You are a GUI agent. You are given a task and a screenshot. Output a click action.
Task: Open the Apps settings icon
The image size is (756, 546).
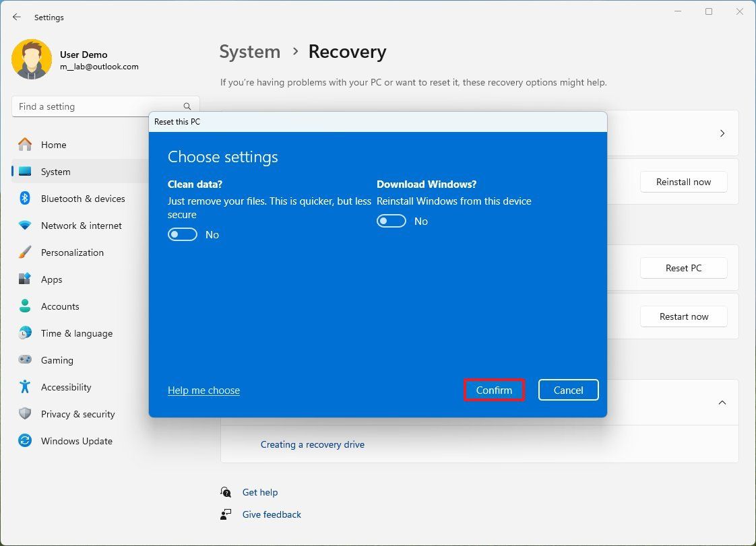pos(25,279)
